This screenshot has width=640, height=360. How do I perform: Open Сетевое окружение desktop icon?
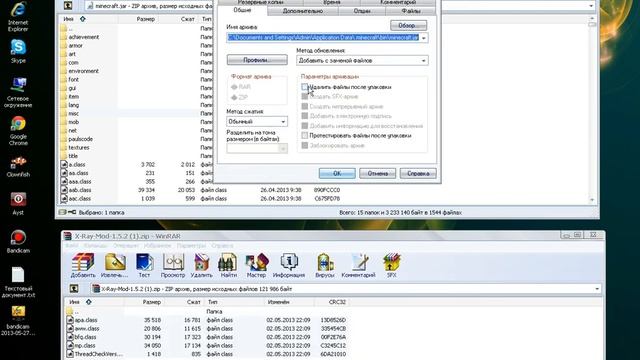click(18, 92)
